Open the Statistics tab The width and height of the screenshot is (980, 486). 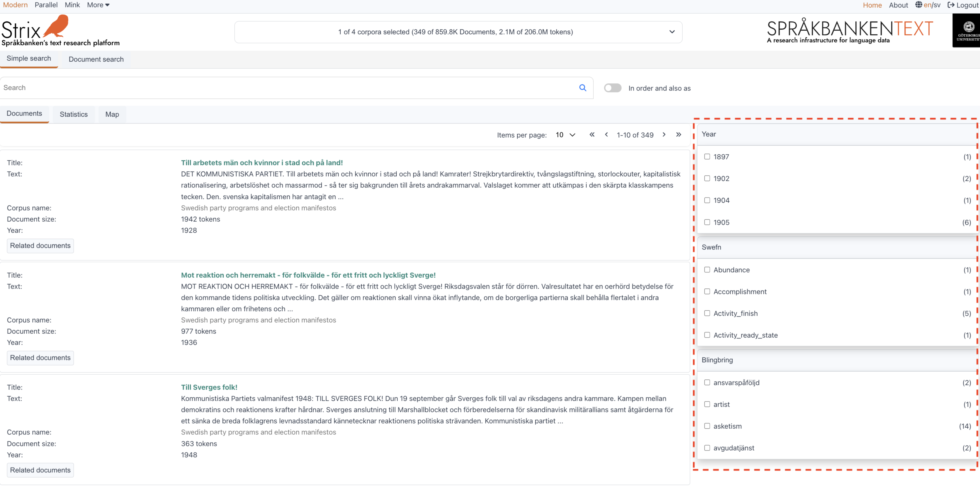(73, 114)
